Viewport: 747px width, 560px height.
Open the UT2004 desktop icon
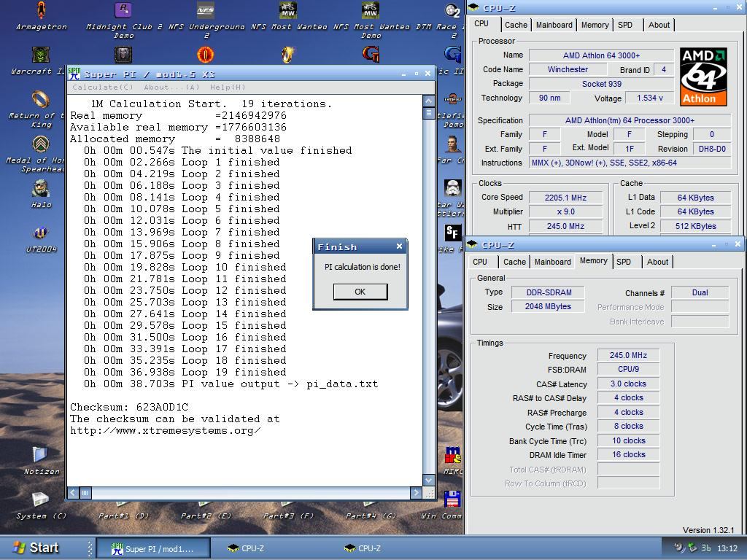pyautogui.click(x=41, y=233)
